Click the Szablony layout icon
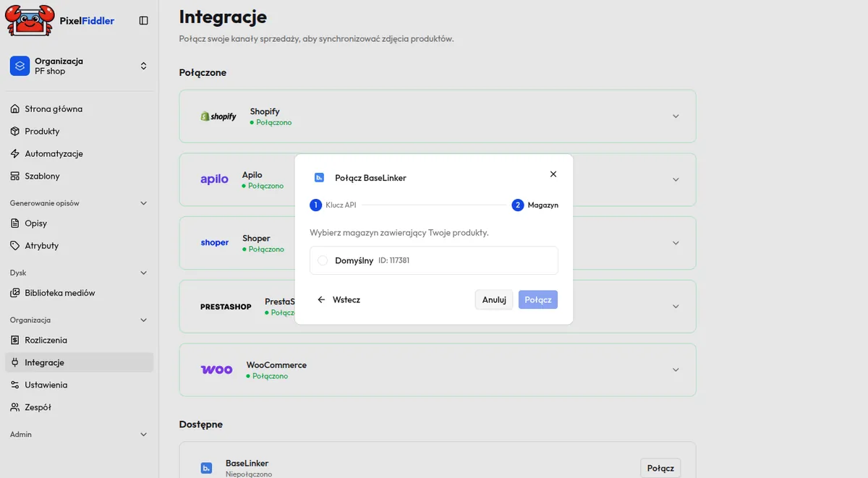This screenshot has height=478, width=868. [x=15, y=176]
